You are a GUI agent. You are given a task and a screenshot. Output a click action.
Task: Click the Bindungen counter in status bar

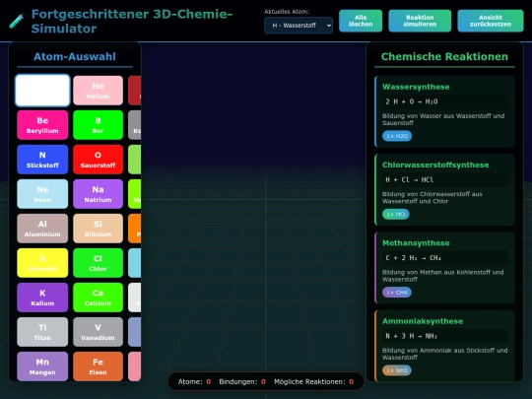coord(242,381)
